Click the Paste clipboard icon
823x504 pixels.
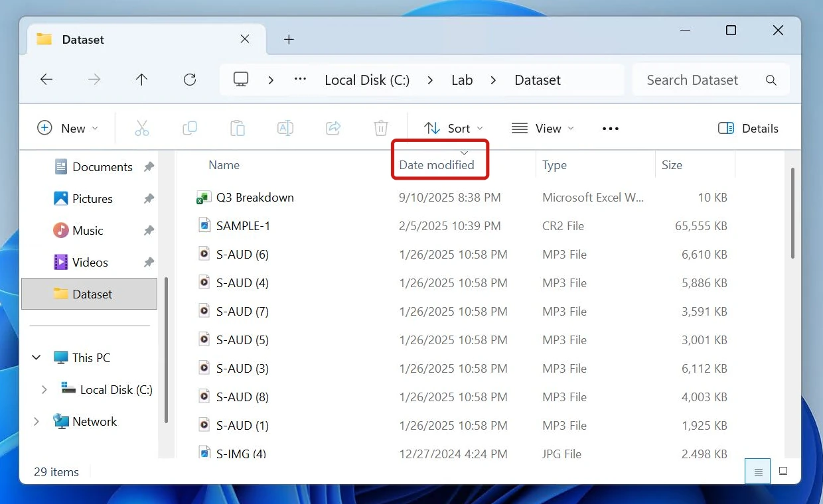(238, 128)
